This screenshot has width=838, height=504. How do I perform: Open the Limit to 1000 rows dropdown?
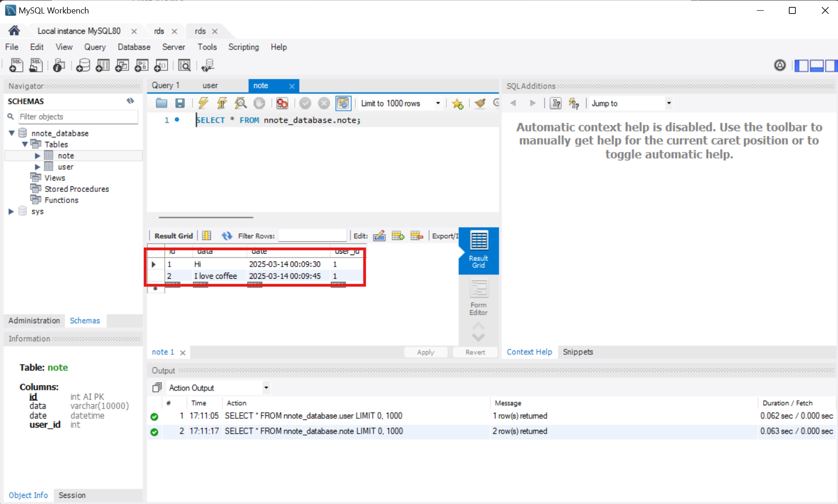click(x=438, y=103)
